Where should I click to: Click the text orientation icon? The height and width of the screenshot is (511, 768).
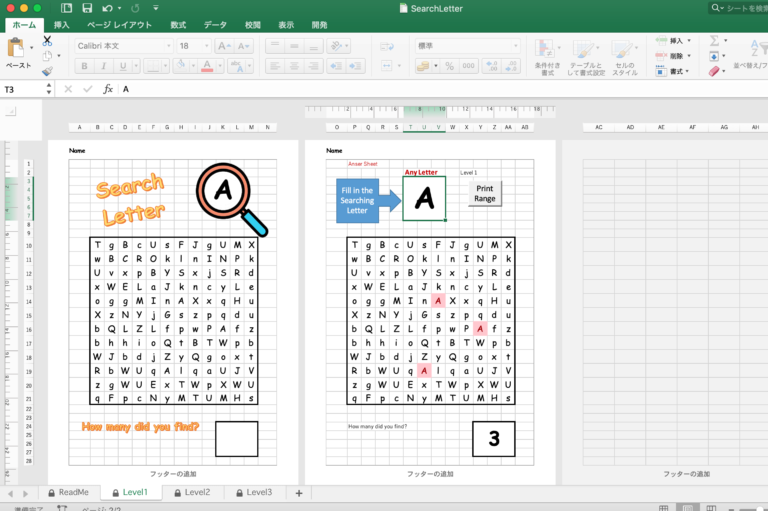[x=336, y=46]
